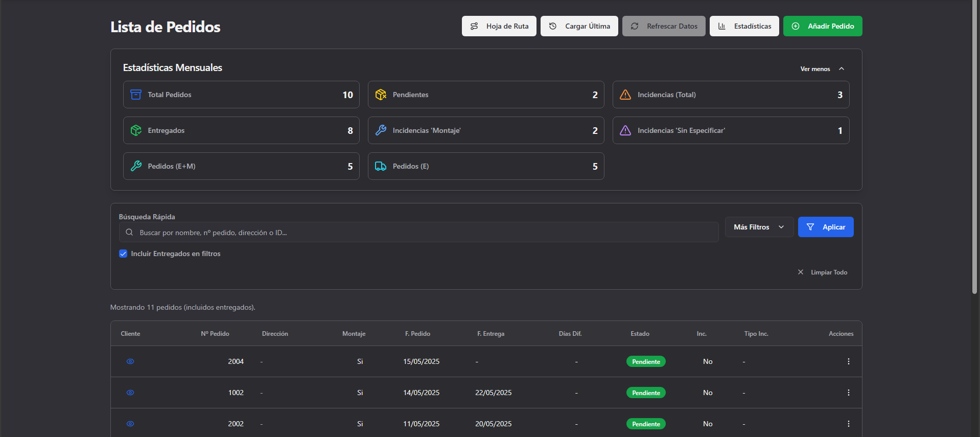This screenshot has width=980, height=437.
Task: Click the Pendientes package icon
Action: point(381,95)
